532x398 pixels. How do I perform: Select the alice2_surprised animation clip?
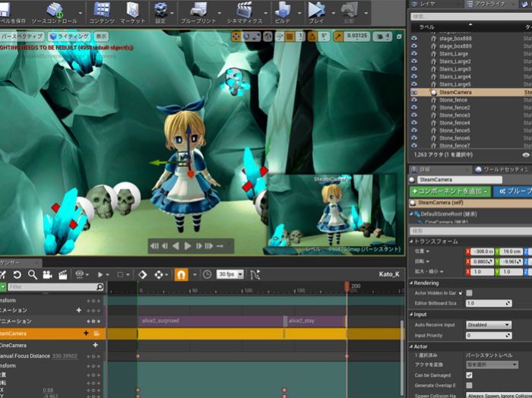211,321
